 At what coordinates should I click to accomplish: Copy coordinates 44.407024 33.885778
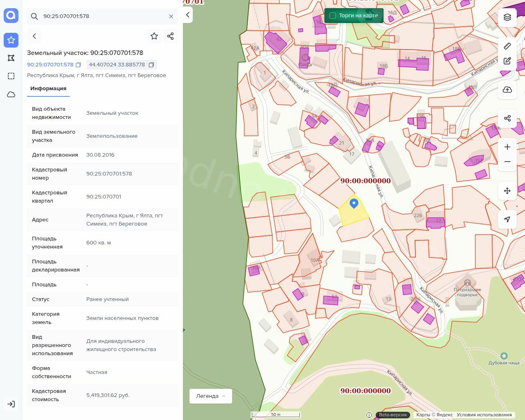151,65
